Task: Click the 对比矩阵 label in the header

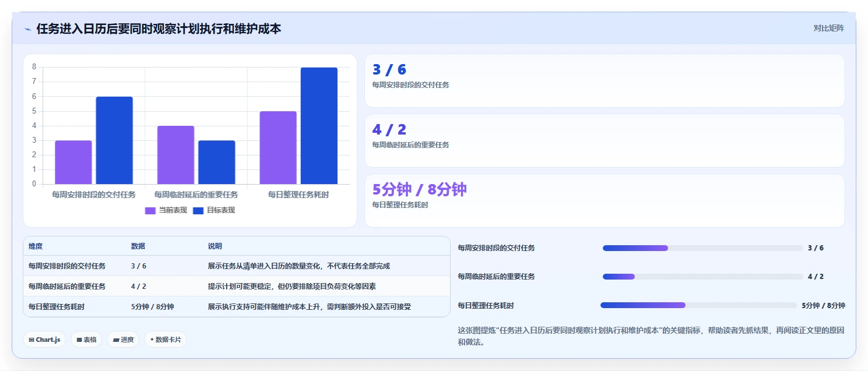Action: click(x=828, y=28)
